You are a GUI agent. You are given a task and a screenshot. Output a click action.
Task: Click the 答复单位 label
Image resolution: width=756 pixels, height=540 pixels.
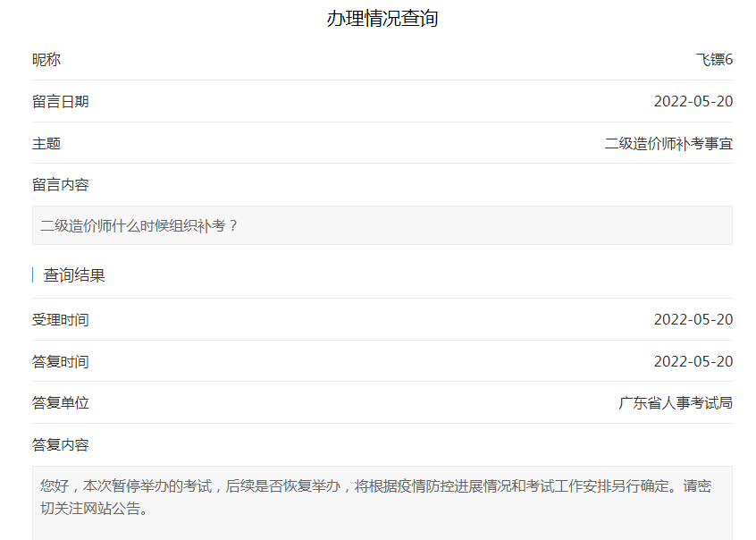tap(60, 402)
